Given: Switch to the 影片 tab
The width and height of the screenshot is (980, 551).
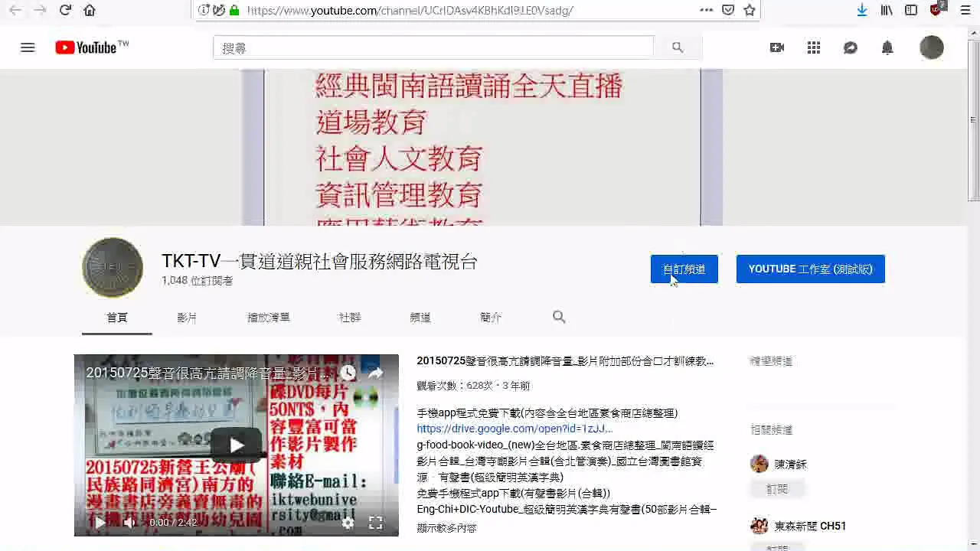Looking at the screenshot, I should (x=187, y=318).
